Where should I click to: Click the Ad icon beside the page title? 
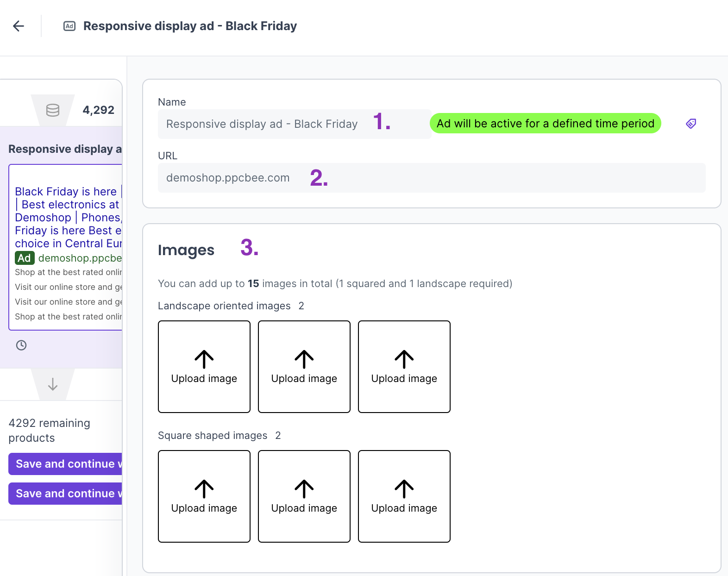pos(69,26)
